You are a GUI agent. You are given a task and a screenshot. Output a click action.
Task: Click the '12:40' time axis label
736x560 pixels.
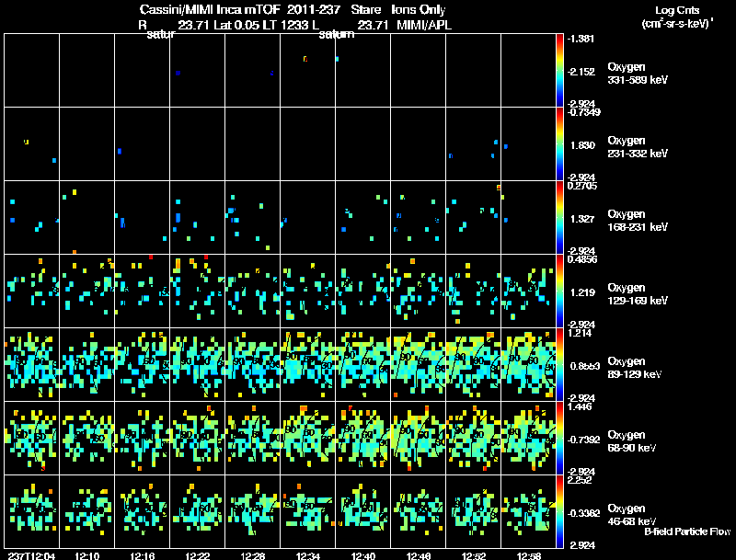click(362, 555)
